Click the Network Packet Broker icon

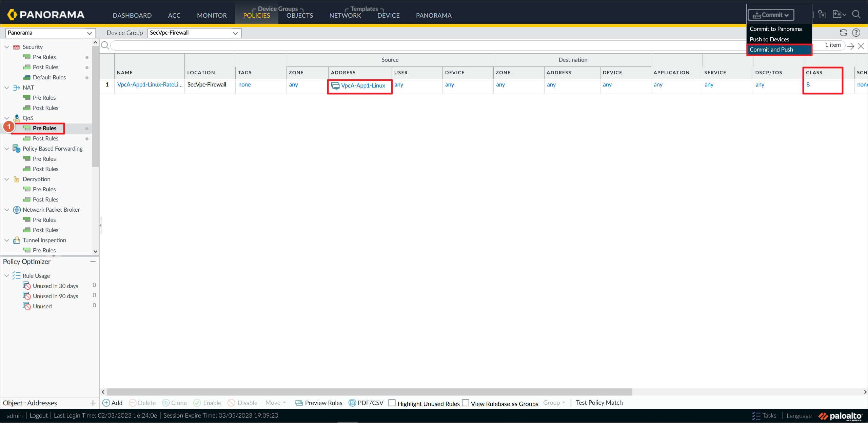[x=17, y=210]
